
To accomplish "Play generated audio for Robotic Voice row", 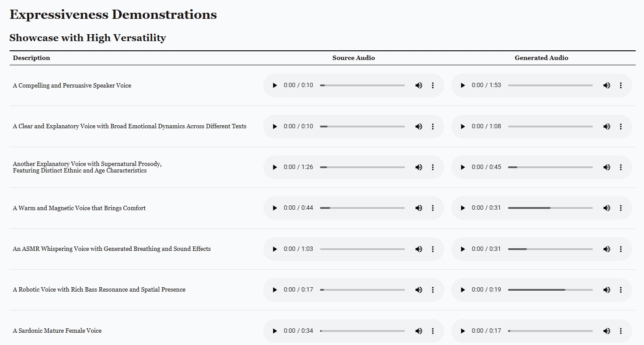I will (463, 290).
